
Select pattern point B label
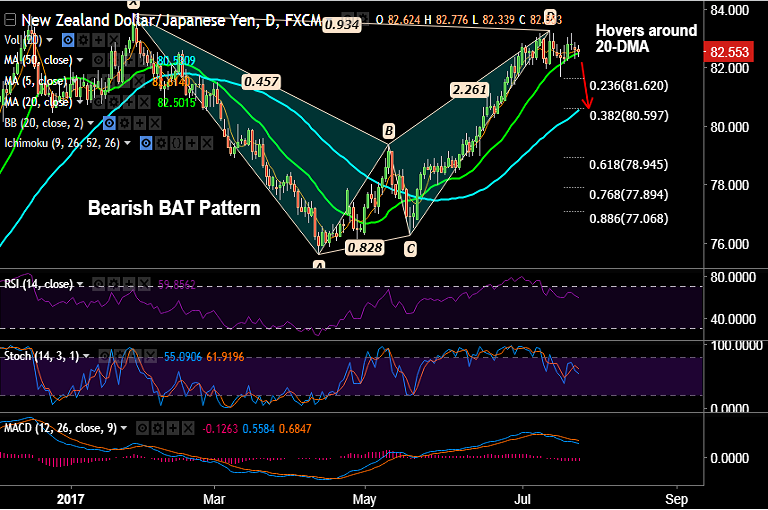point(388,131)
